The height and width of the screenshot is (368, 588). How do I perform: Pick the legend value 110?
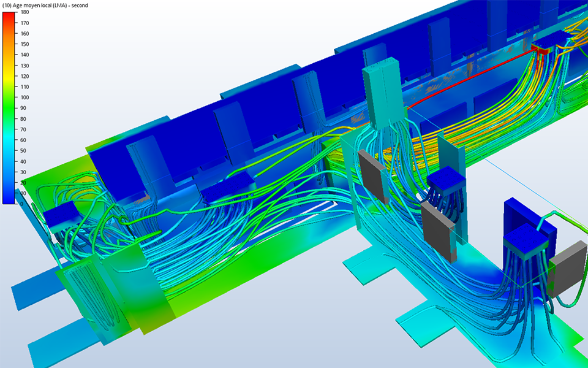click(25, 86)
